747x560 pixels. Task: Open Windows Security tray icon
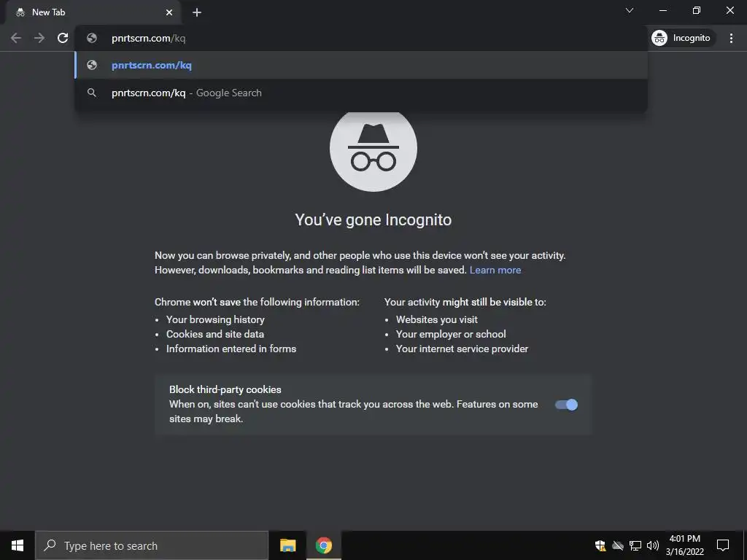[600, 545]
